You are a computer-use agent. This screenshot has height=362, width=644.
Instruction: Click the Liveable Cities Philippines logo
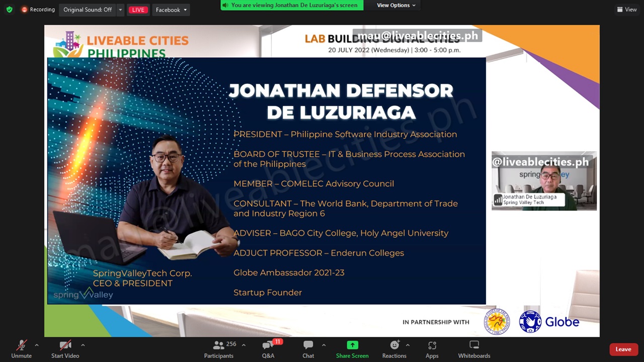click(121, 45)
